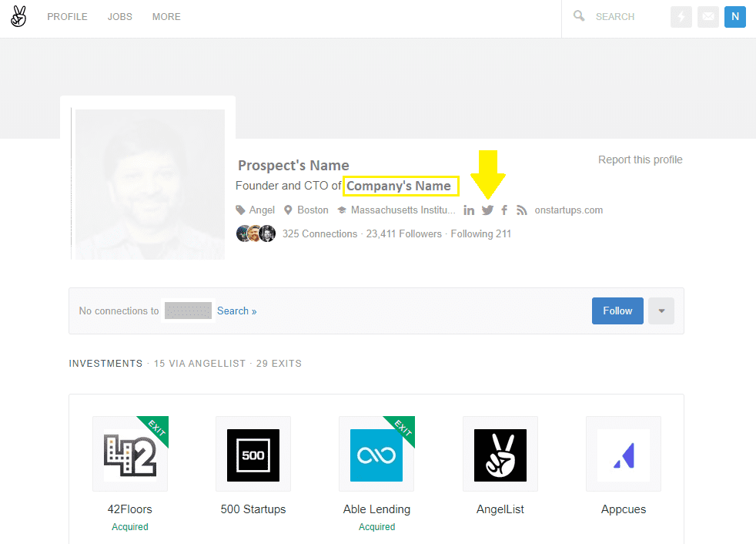
Task: Open the Facebook profile icon
Action: point(504,210)
